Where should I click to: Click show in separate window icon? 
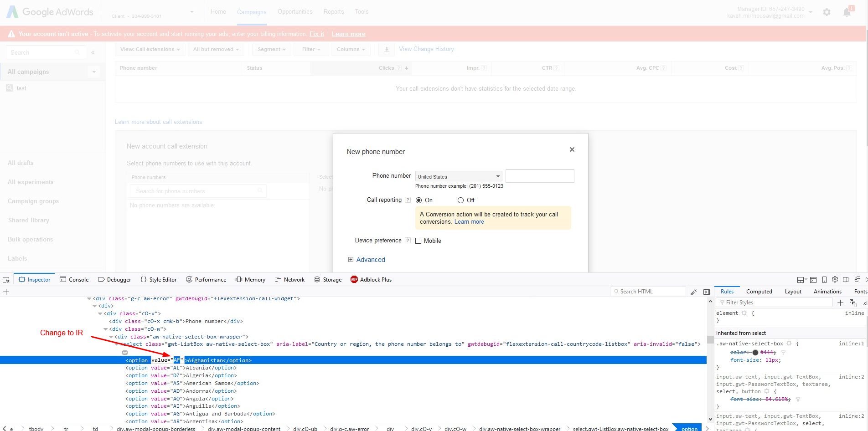(858, 279)
